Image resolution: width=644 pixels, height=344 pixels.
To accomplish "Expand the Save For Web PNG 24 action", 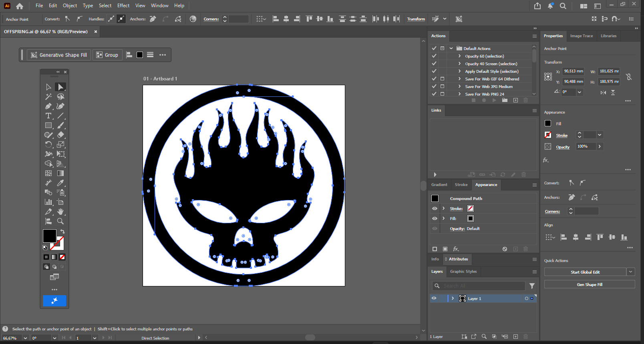I will 459,94.
